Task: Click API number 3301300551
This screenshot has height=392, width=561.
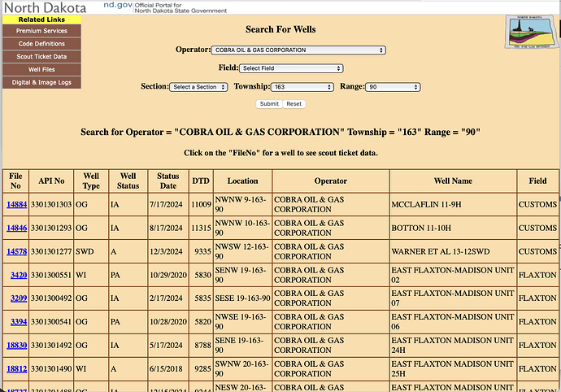Action: pos(51,275)
